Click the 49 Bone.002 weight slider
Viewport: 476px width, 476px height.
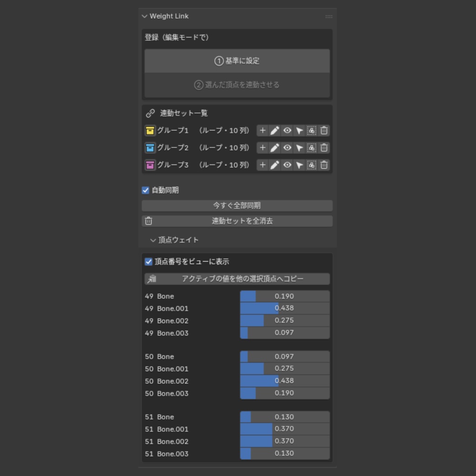coord(285,320)
